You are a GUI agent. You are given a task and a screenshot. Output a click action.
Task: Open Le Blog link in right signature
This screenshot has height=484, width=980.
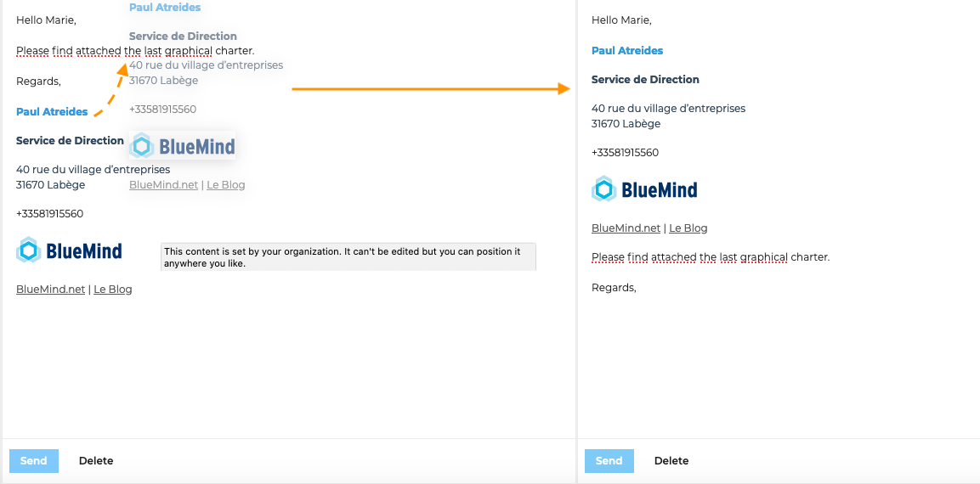tap(688, 228)
